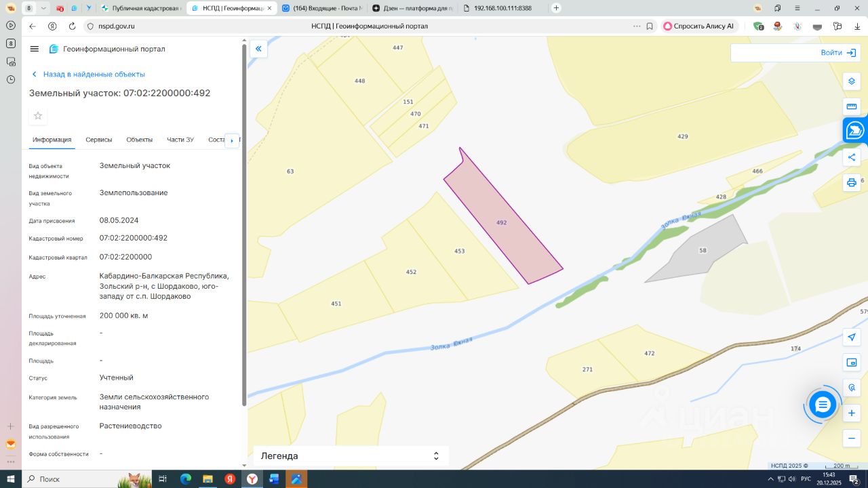The width and height of the screenshot is (868, 488).
Task: Click the area value 200 000 кв. м
Action: (123, 316)
